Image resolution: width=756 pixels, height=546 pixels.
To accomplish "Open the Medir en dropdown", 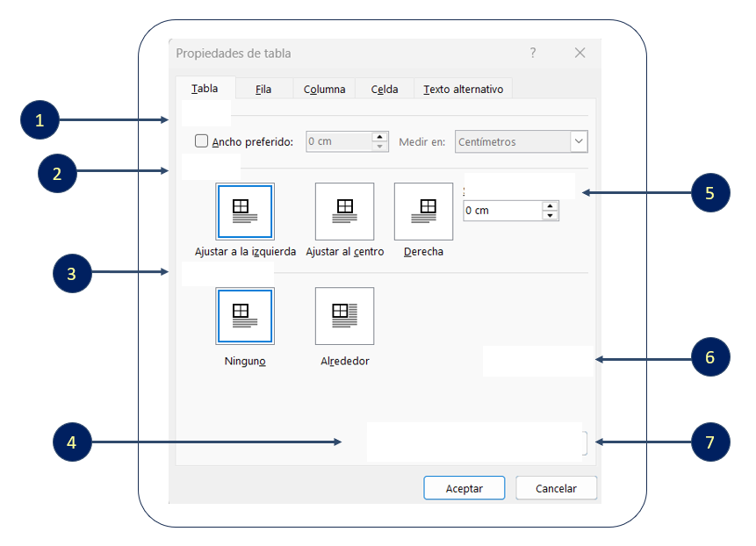I will pos(578,141).
